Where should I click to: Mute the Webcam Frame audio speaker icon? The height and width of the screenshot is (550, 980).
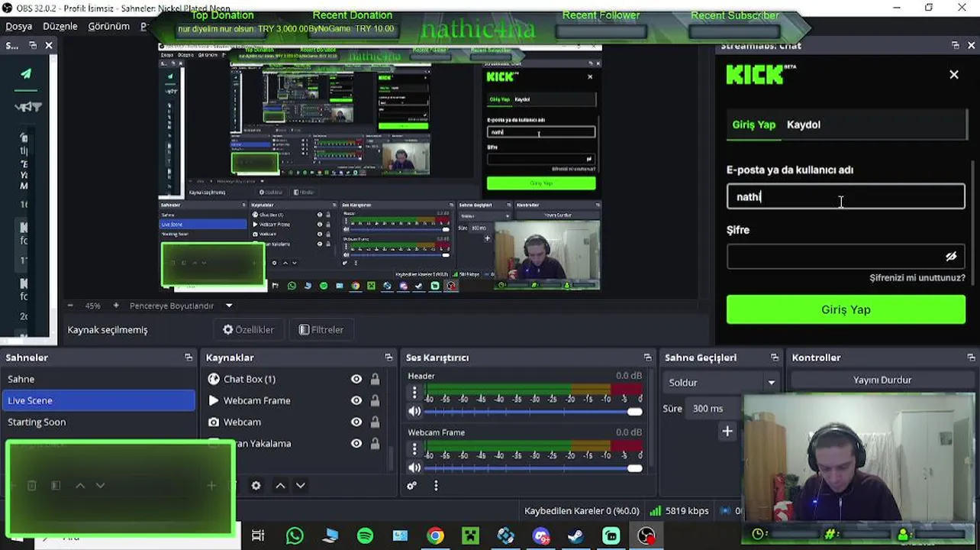tap(414, 467)
